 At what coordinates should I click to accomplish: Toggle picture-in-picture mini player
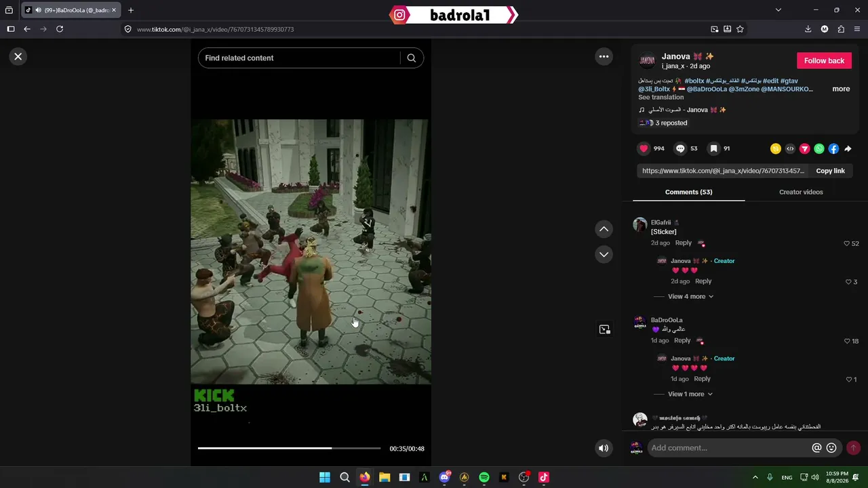(x=604, y=329)
